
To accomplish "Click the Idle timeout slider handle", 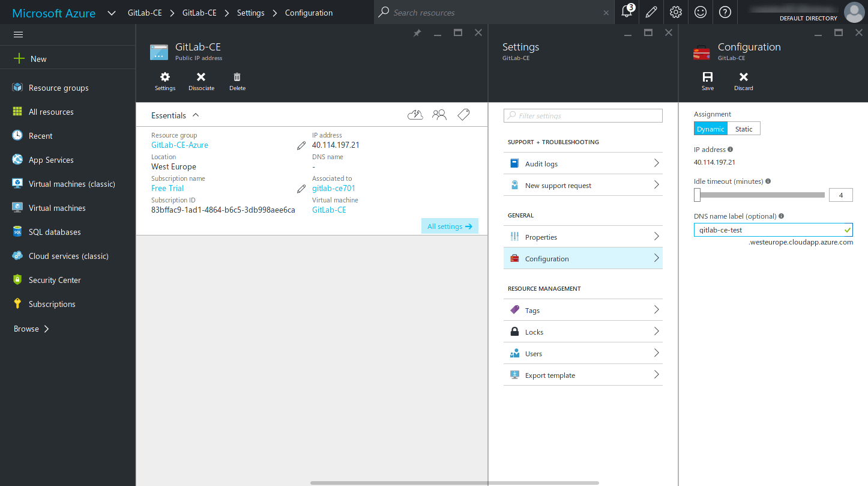I will (x=697, y=195).
